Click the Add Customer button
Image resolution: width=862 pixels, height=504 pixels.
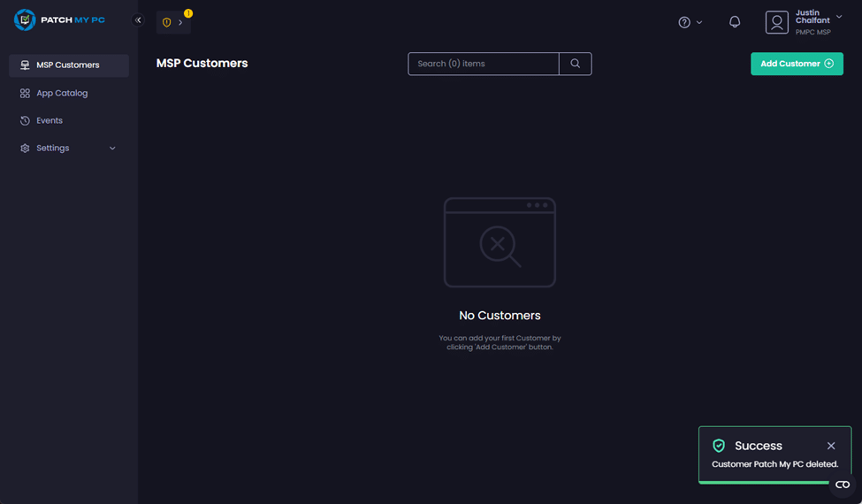point(797,64)
